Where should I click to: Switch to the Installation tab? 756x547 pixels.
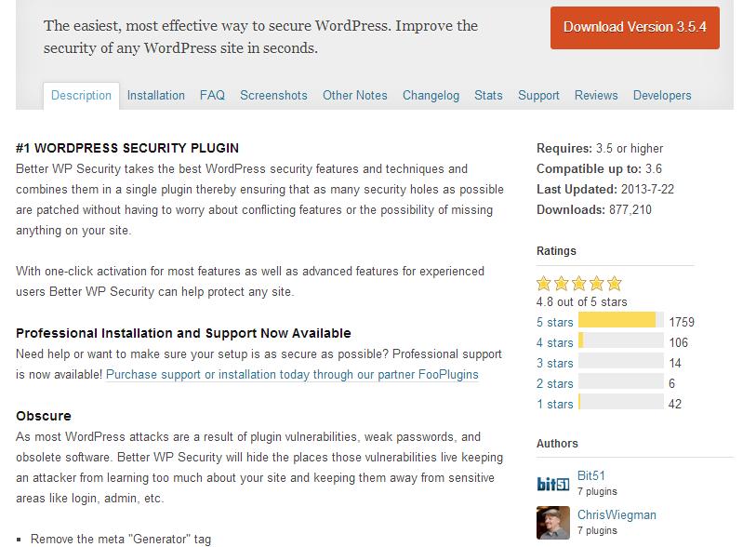coord(155,96)
